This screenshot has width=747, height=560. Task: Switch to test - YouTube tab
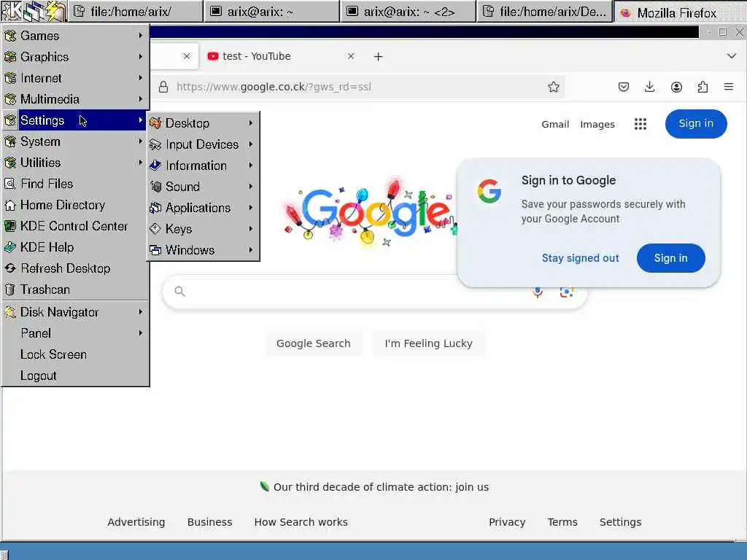(x=281, y=56)
